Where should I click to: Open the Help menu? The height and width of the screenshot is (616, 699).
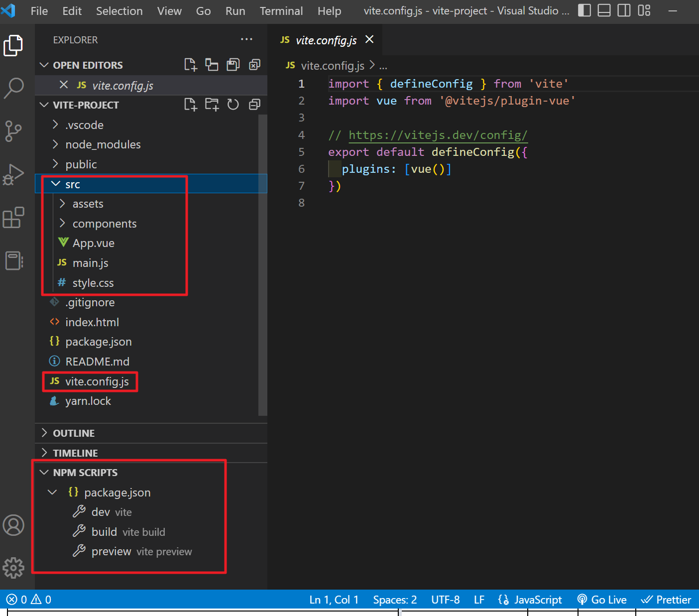330,11
